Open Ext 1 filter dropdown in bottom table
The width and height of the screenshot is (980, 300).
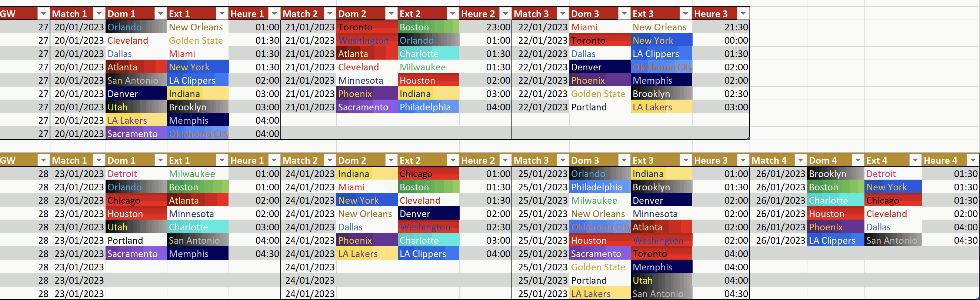tap(222, 160)
